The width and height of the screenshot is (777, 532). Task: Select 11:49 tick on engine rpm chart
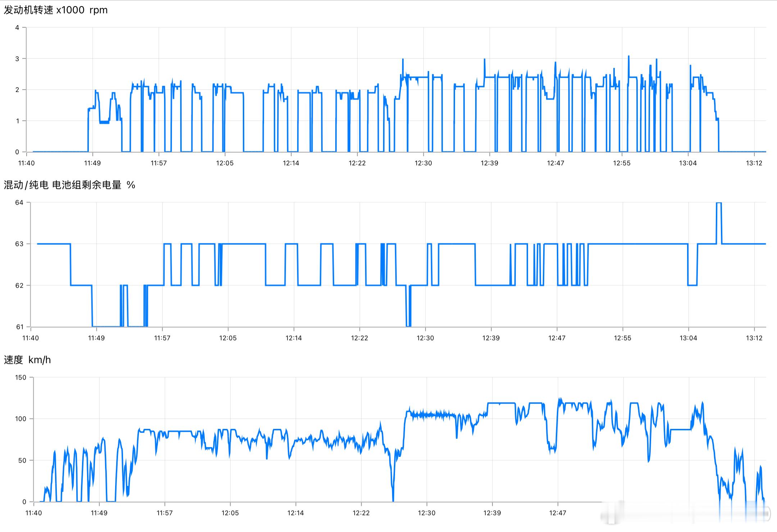point(92,163)
